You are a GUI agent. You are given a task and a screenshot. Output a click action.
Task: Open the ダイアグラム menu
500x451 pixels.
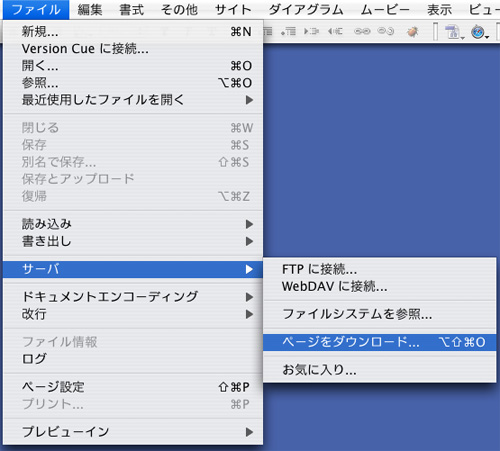pos(306,10)
